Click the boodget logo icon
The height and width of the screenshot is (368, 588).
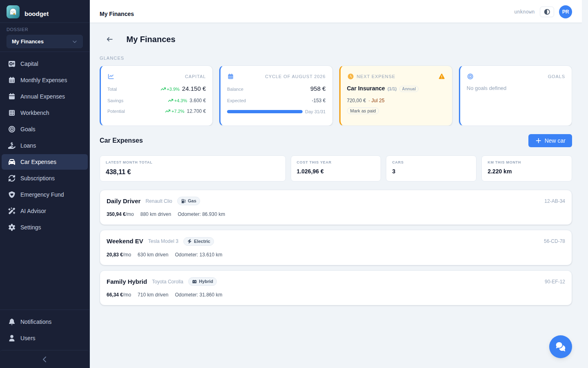13,12
